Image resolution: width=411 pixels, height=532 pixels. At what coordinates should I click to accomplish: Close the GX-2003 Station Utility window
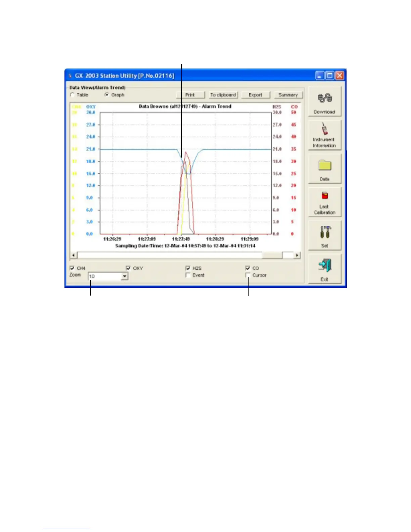(339, 76)
